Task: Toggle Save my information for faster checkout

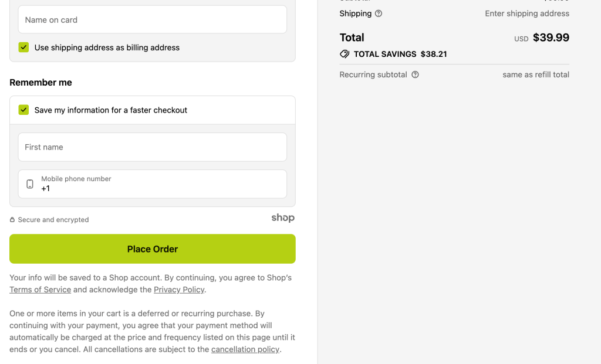Action: (23, 110)
